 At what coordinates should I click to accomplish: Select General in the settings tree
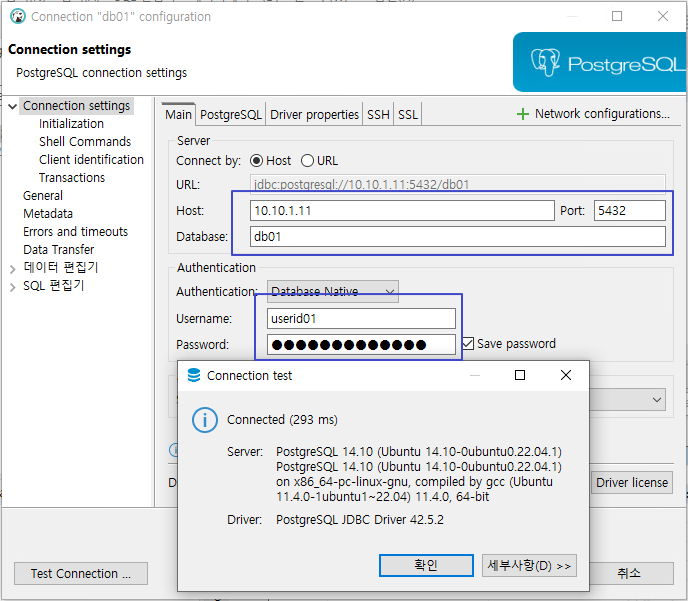point(43,196)
